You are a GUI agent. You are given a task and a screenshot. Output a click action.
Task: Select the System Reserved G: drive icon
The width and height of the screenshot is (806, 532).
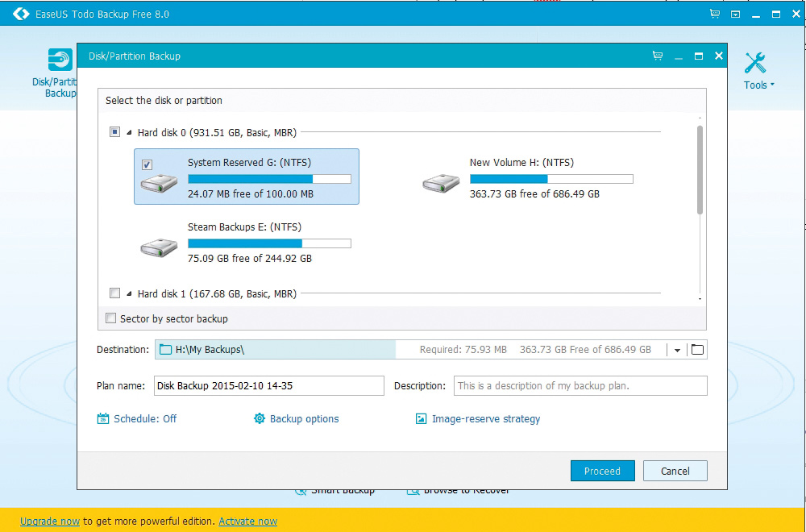click(160, 182)
